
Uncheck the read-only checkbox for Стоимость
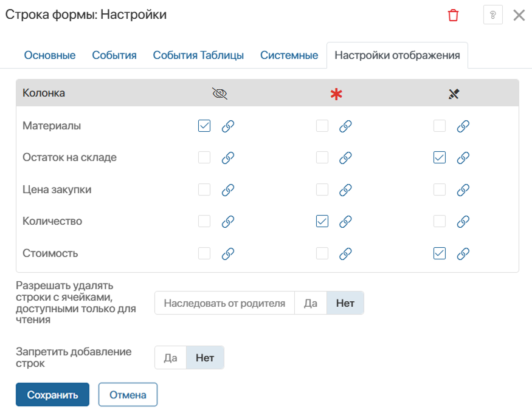[x=440, y=253]
